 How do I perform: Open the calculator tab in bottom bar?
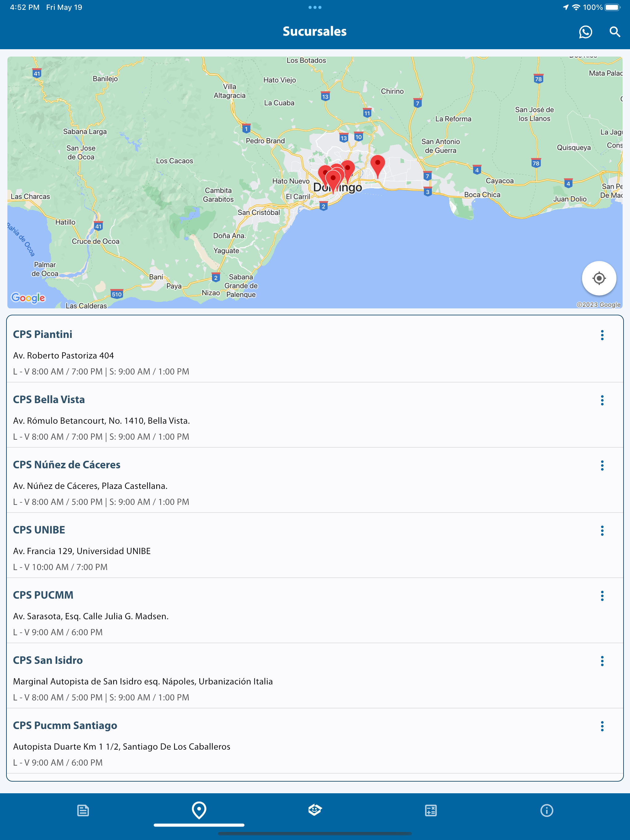[x=431, y=810]
